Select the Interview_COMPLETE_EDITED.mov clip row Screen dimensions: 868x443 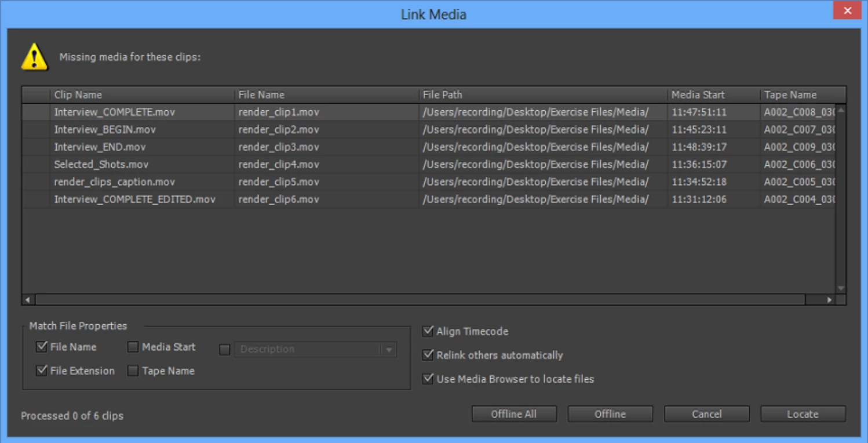tap(429, 199)
